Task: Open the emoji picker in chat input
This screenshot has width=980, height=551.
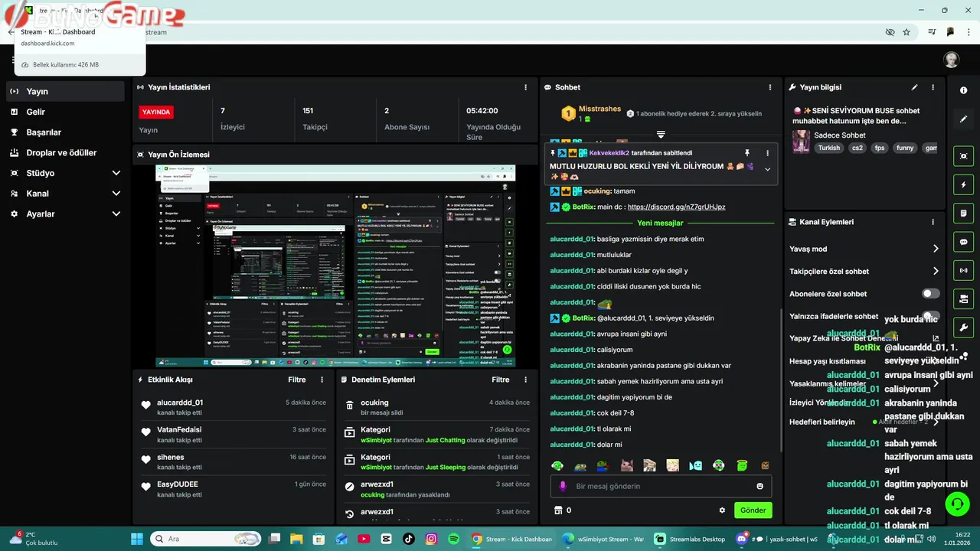Action: click(x=759, y=486)
